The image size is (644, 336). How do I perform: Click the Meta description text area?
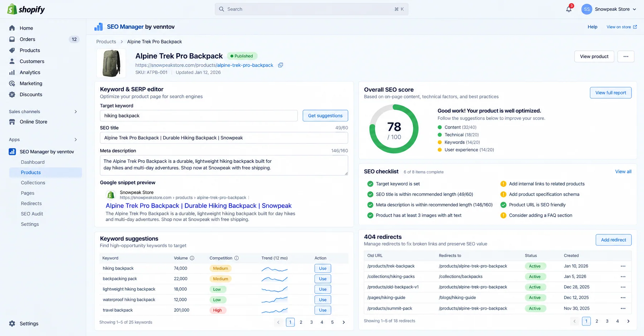click(224, 165)
